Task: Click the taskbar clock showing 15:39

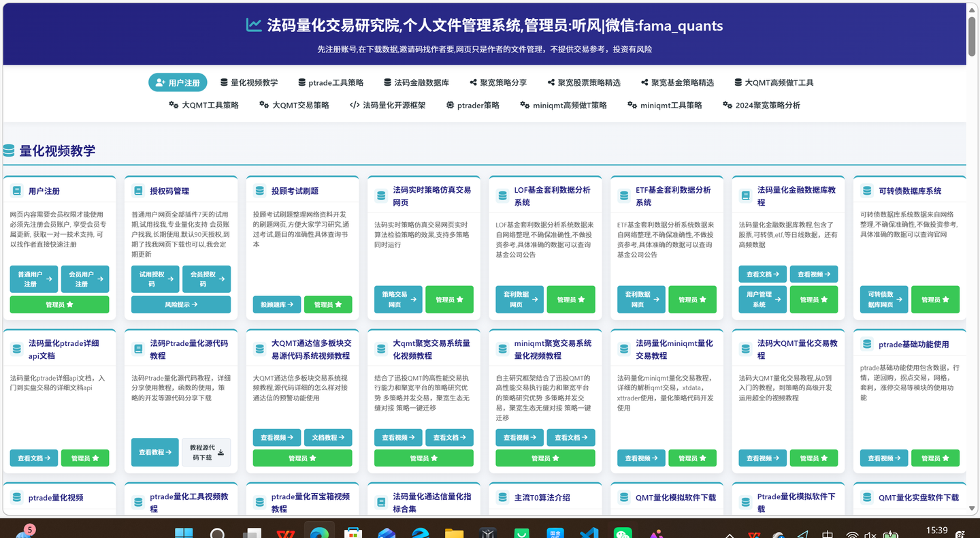Action: click(936, 531)
